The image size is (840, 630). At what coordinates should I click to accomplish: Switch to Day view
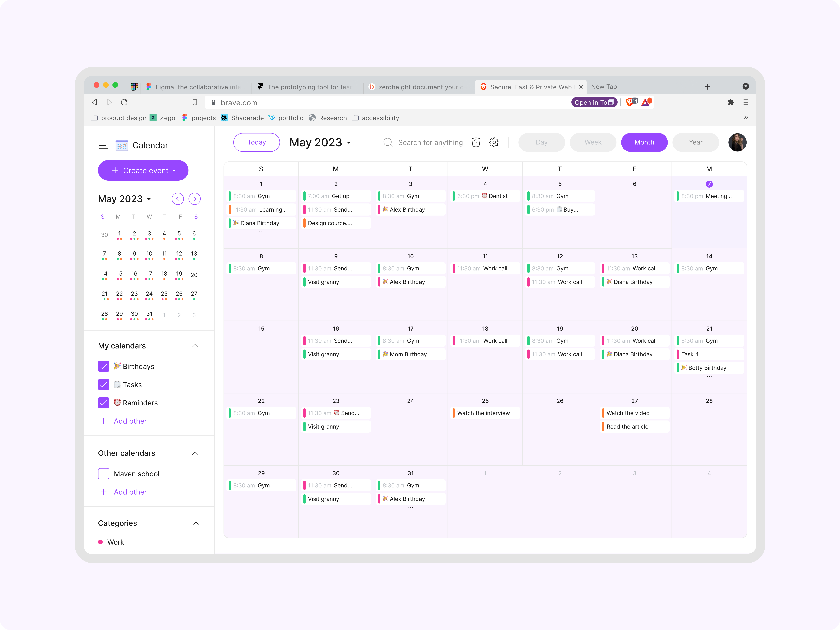point(542,142)
